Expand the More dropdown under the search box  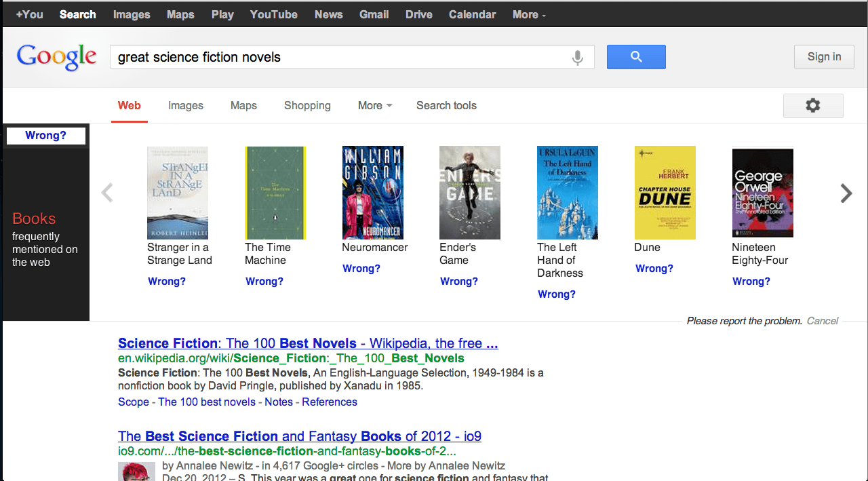[x=375, y=105]
